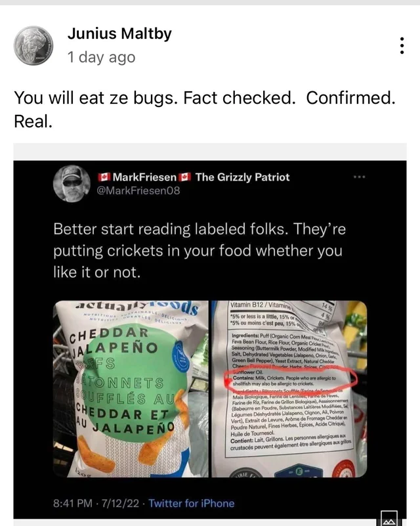Image resolution: width=420 pixels, height=526 pixels.
Task: Open the Cheddar Jalapeño bag photo
Action: pyautogui.click(x=131, y=389)
